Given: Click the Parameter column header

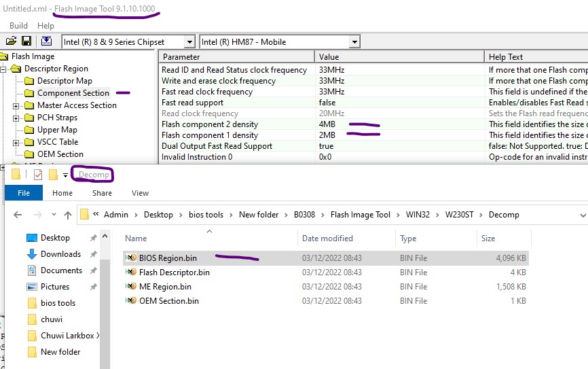Looking at the screenshot, I should [236, 56].
